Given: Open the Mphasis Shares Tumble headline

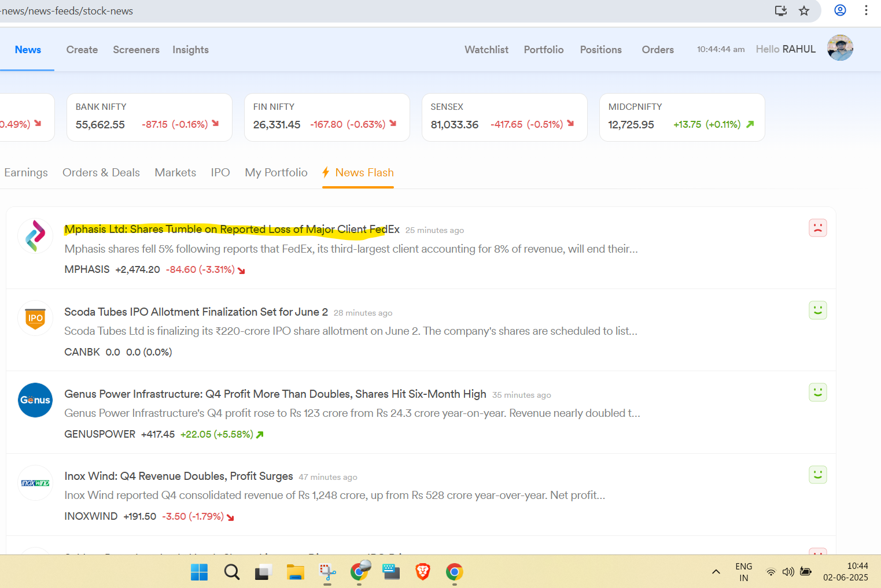Looking at the screenshot, I should click(232, 230).
